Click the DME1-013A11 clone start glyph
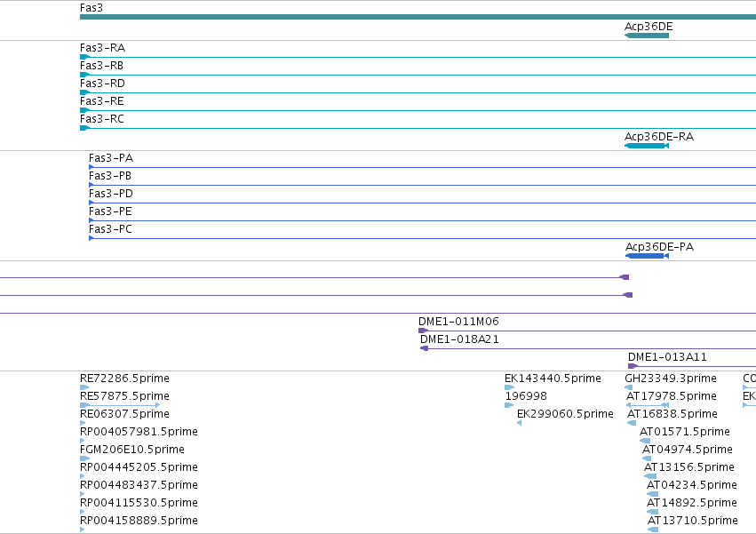Screen dimensions: 756x534 point(633,366)
